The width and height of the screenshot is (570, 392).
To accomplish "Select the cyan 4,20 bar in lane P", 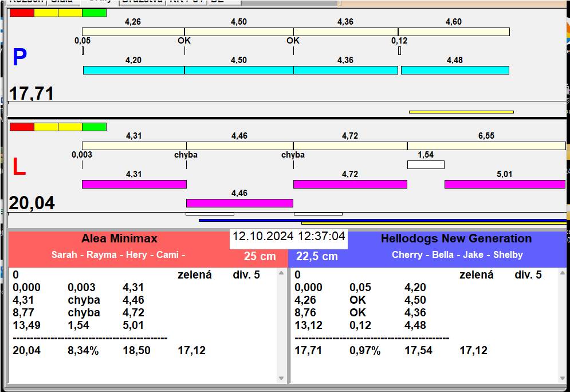I will tap(133, 70).
